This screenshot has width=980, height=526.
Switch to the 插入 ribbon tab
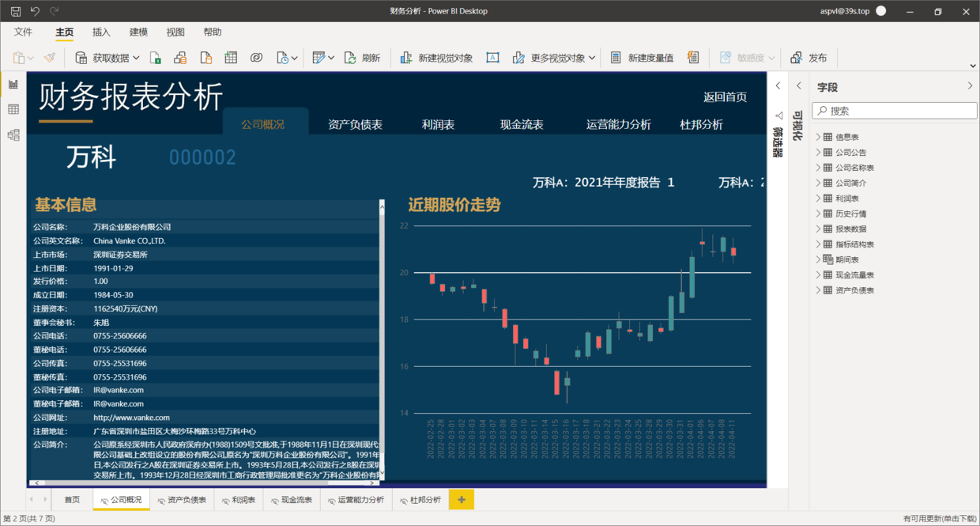click(x=101, y=32)
